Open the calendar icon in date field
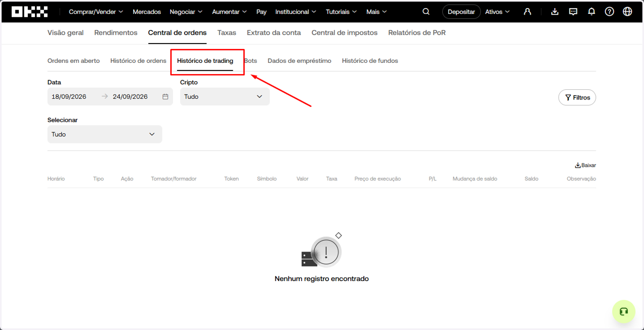The height and width of the screenshot is (330, 644). click(x=165, y=97)
